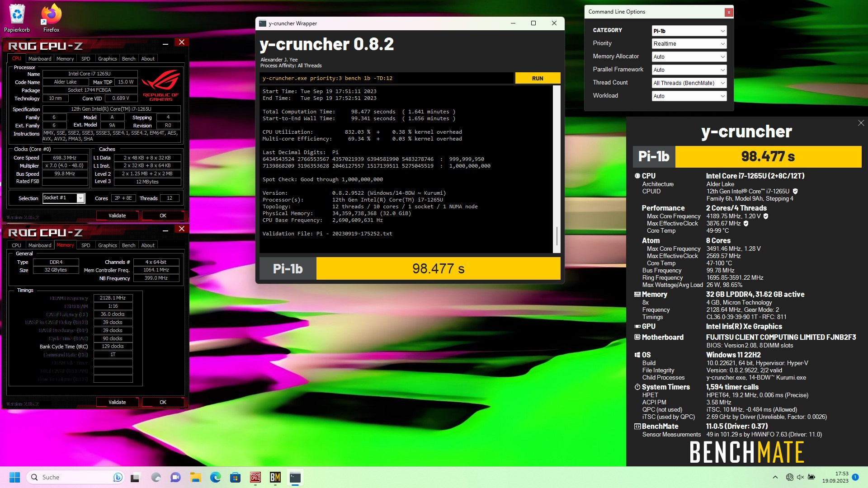Open the Firefox desktop shortcut

pyautogui.click(x=51, y=18)
